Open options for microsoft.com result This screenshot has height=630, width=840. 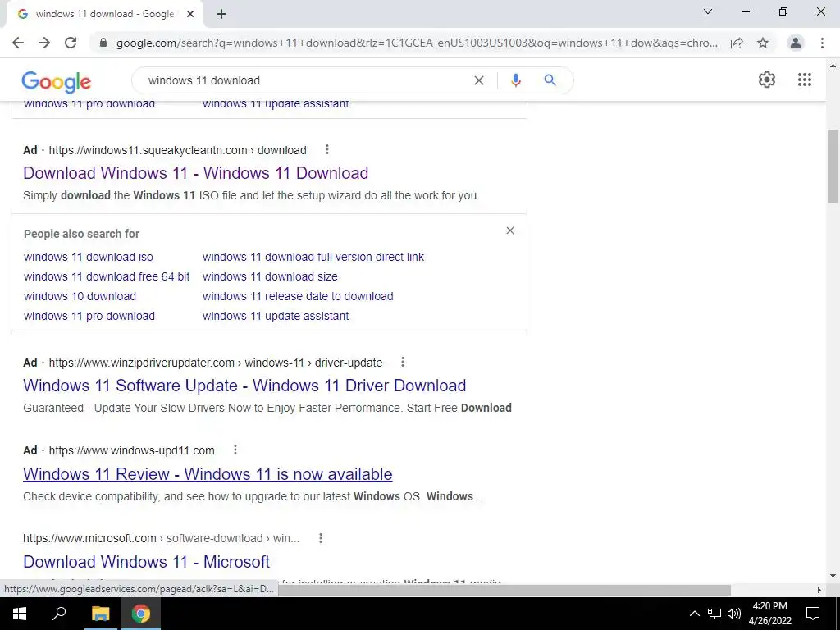coord(321,538)
